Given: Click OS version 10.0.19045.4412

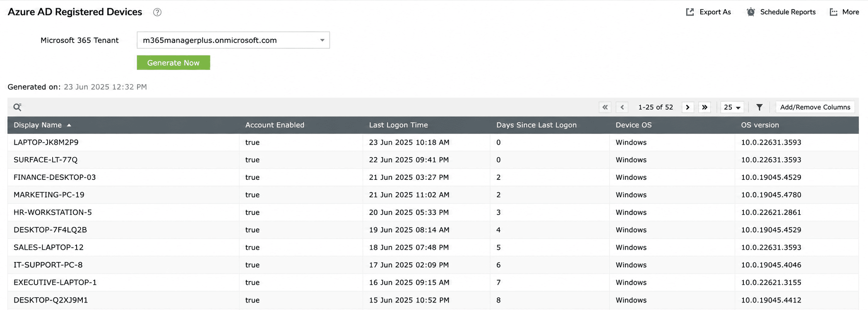Looking at the screenshot, I should pyautogui.click(x=771, y=300).
